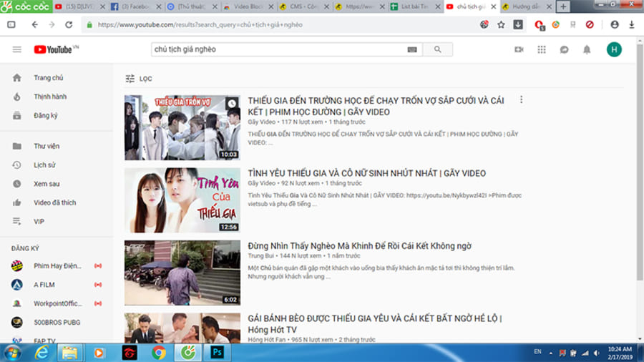Image resolution: width=644 pixels, height=362 pixels.
Task: Open the THIẾU GIA TRỐN VỢ video thumbnail
Action: (182, 127)
